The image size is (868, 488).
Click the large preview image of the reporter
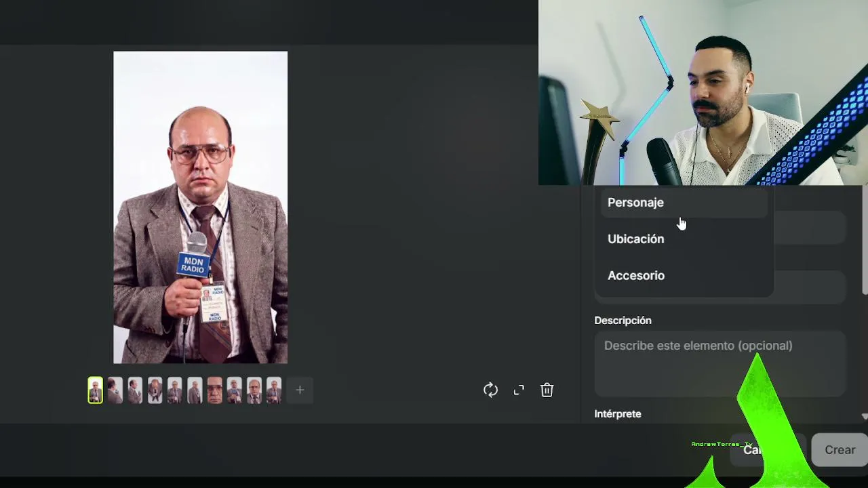click(200, 207)
